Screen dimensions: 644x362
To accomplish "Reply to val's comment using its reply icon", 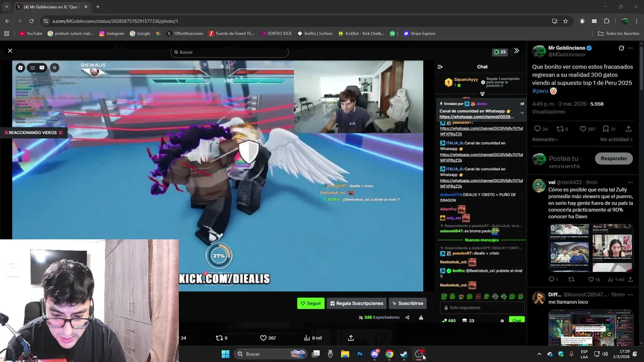I will (x=552, y=280).
